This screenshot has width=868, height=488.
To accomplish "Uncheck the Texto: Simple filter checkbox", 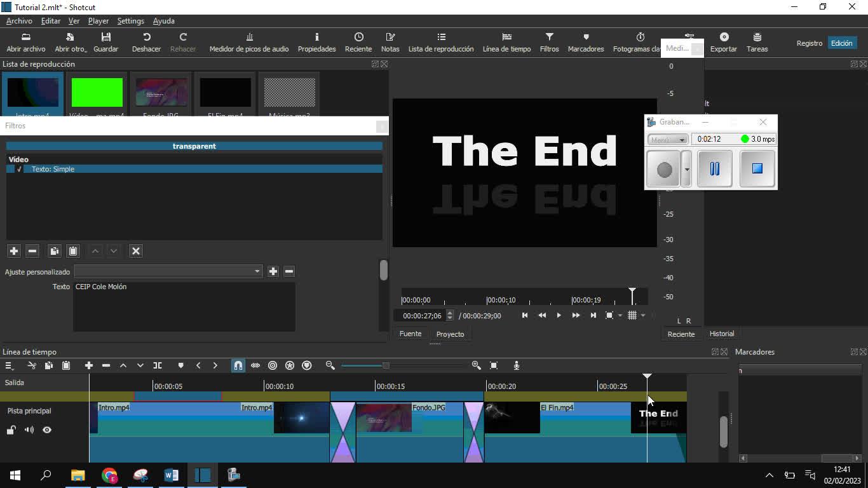I will (19, 169).
